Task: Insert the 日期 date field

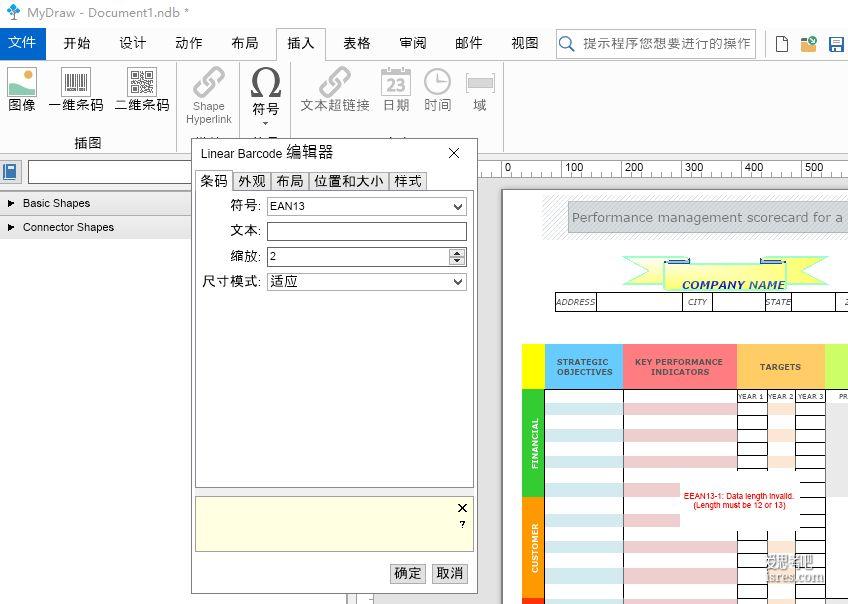Action: pyautogui.click(x=396, y=89)
